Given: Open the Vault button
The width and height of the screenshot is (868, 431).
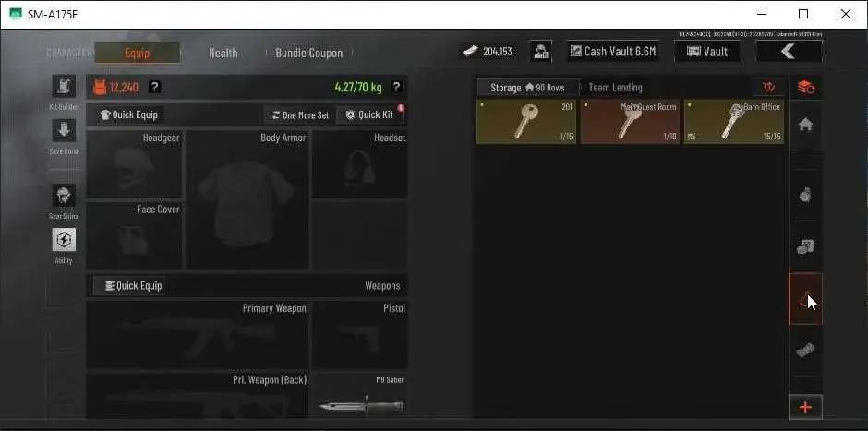Looking at the screenshot, I should click(x=707, y=52).
